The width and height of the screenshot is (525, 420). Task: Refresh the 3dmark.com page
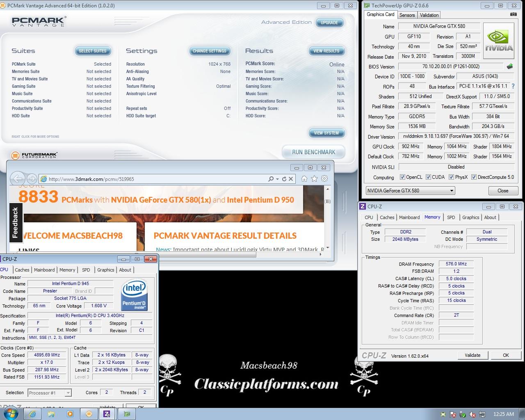point(284,179)
